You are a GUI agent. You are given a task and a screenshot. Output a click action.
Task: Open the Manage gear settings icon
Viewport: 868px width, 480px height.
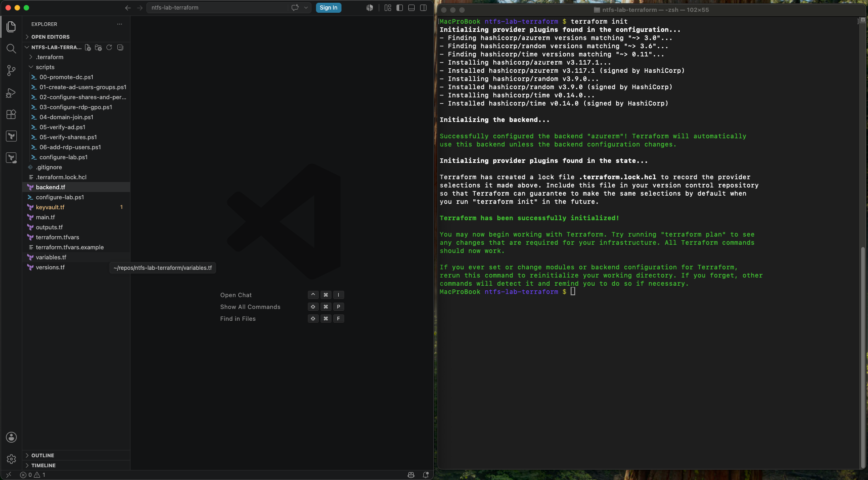click(11, 459)
